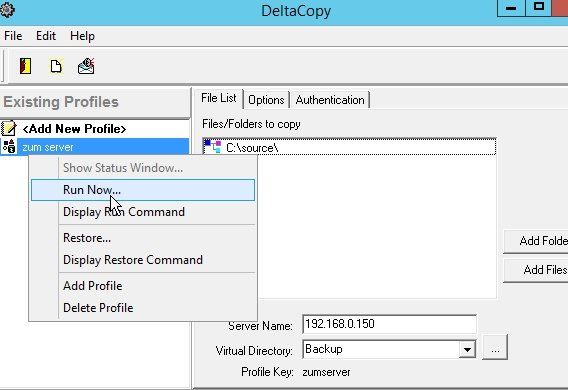
Task: Click the exit door toolbar icon
Action: [x=25, y=66]
